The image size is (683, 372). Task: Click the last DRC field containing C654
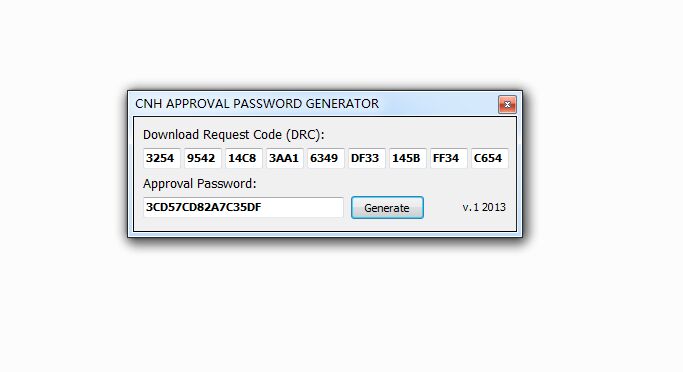tap(490, 158)
